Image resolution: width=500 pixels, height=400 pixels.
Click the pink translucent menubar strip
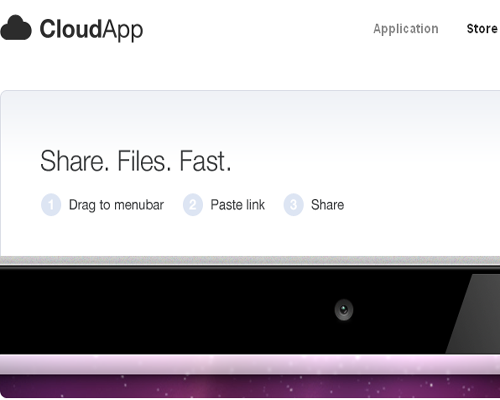coord(250,364)
